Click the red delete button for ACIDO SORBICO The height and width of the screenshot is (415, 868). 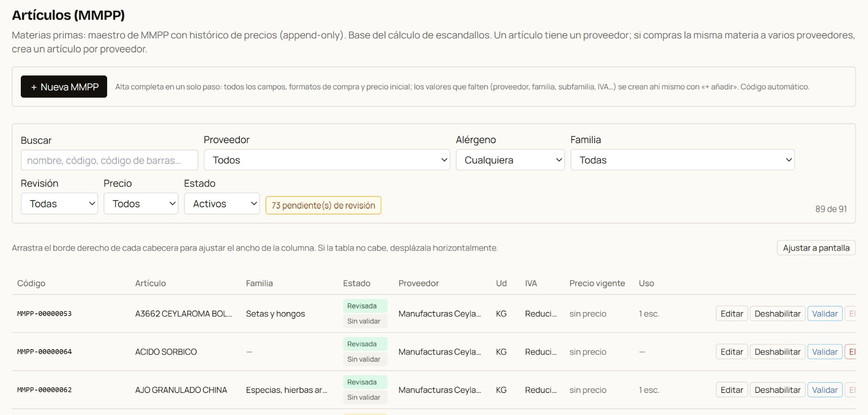[851, 352]
